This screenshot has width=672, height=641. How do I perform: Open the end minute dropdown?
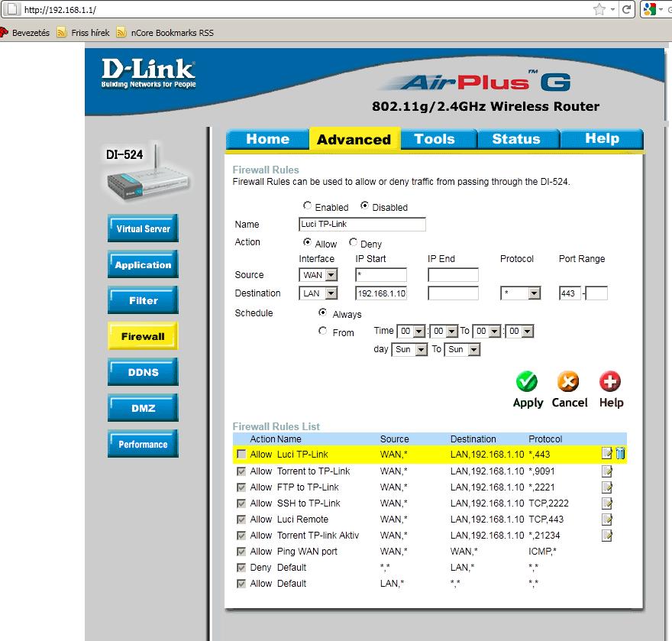(x=519, y=331)
